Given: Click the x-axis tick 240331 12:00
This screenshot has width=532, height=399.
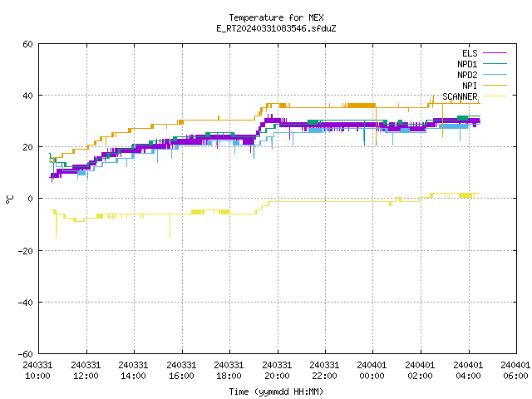Looking at the screenshot, I should click(86, 371).
